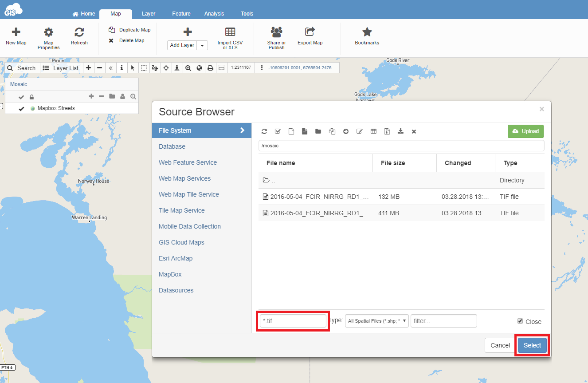Click the Select button
The height and width of the screenshot is (383, 588).
[x=532, y=345]
